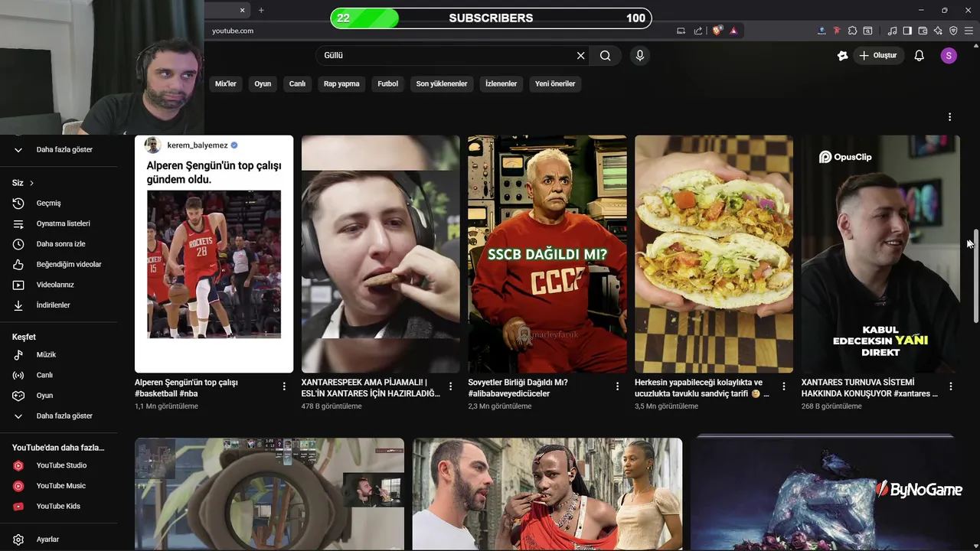
Task: Select the Son yüklenenler filter chip
Action: [x=442, y=84]
